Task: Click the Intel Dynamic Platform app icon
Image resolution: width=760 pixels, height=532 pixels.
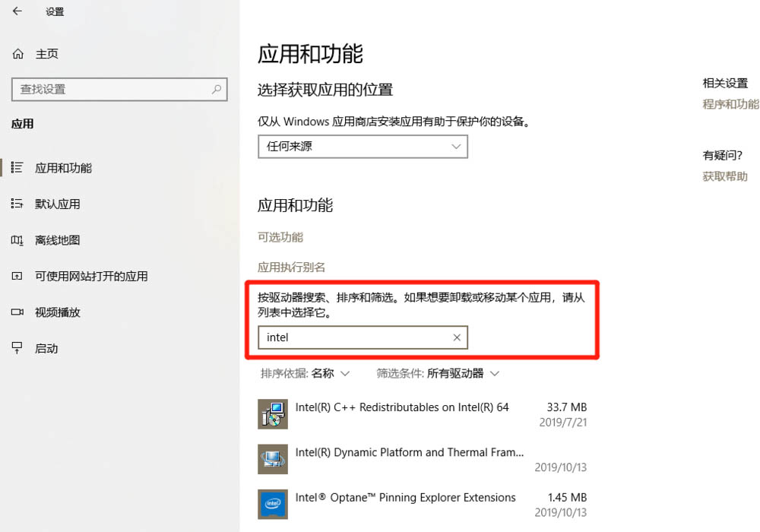Action: [272, 459]
